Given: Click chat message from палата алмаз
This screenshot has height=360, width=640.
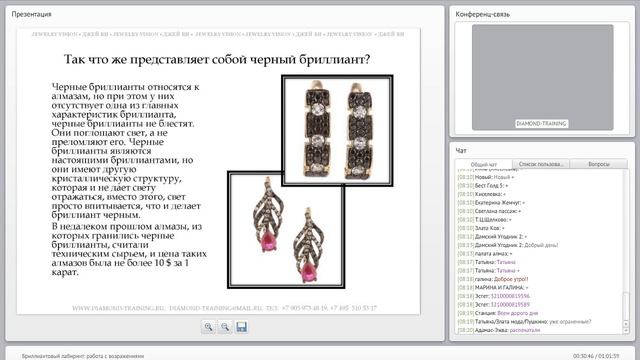Looking at the screenshot, I should click(485, 254).
